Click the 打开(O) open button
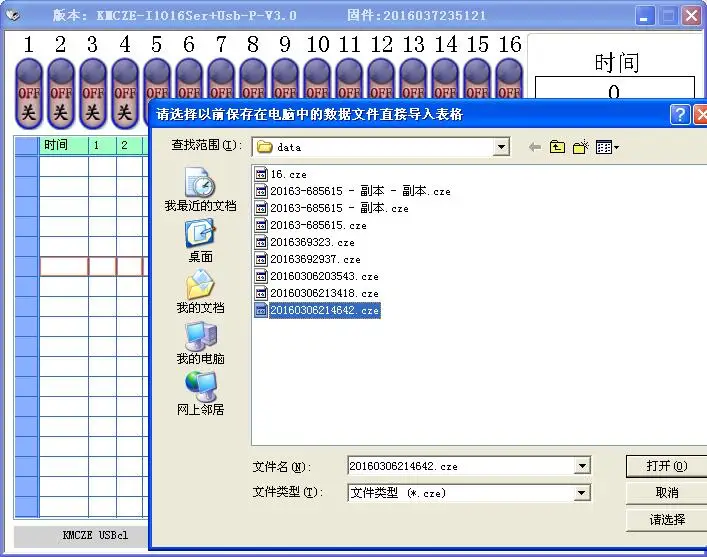The image size is (707, 557). 666,466
